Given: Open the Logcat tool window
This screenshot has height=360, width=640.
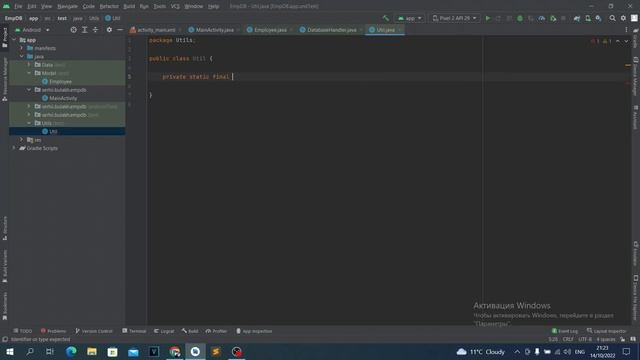Looking at the screenshot, I should point(164,331).
